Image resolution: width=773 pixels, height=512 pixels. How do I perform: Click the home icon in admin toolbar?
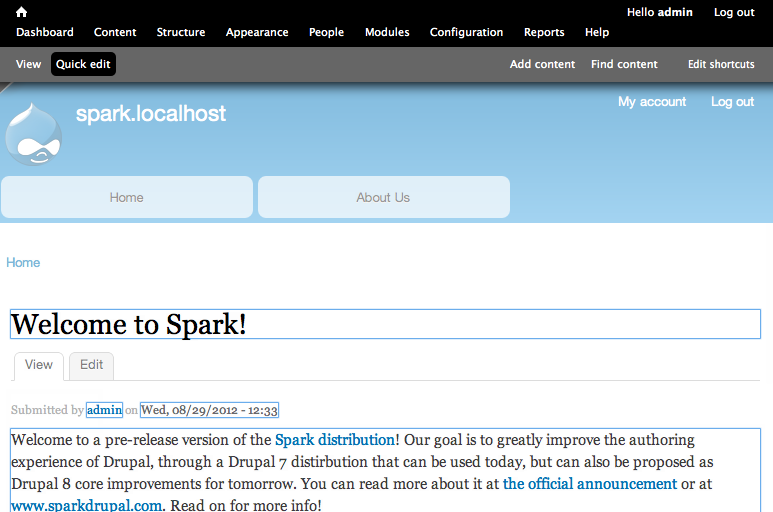[x=21, y=12]
